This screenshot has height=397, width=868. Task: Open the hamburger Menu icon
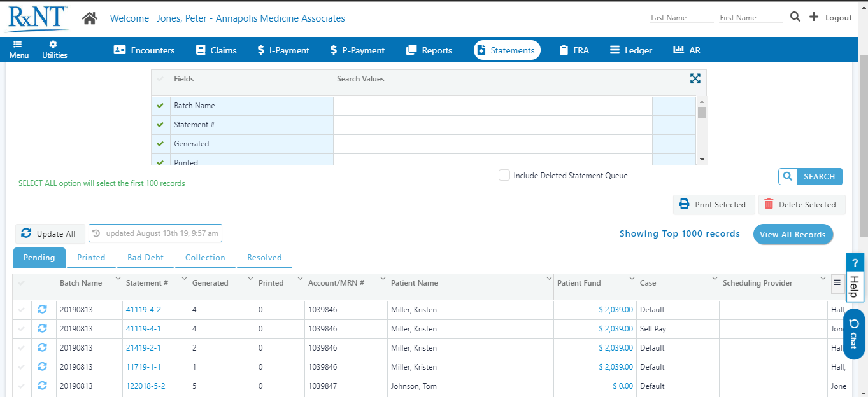tap(18, 50)
